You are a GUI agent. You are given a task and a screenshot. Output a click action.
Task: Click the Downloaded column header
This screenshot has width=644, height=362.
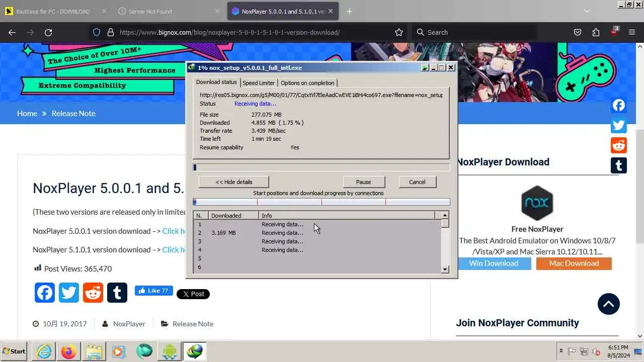pos(233,215)
